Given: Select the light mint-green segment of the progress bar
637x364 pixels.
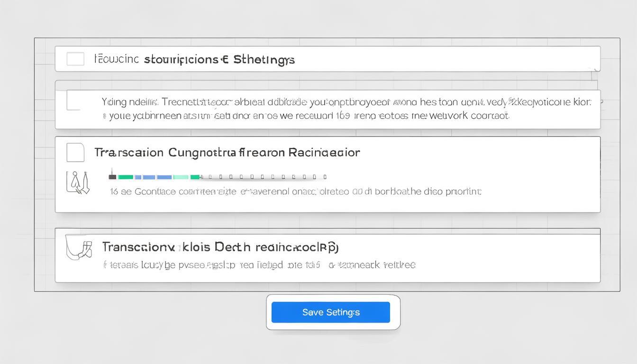Looking at the screenshot, I should click(181, 177).
